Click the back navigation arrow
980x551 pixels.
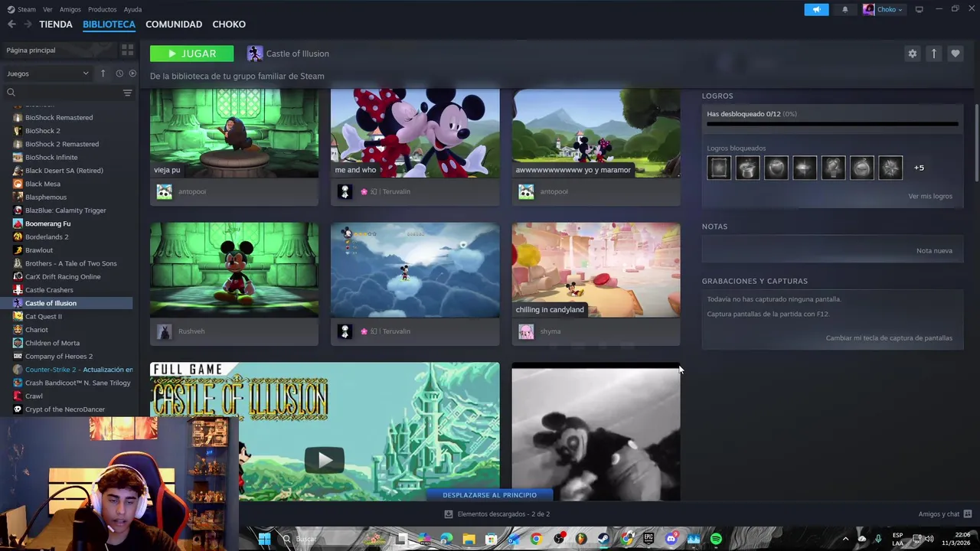tap(11, 24)
